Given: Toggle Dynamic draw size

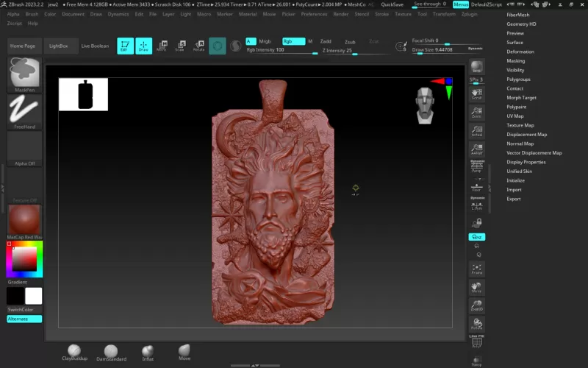Looking at the screenshot, I should pos(475,49).
